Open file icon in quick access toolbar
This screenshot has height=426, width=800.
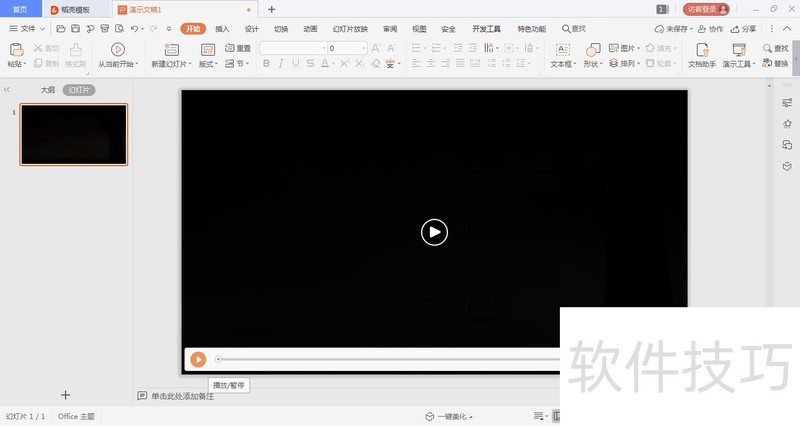click(61, 29)
